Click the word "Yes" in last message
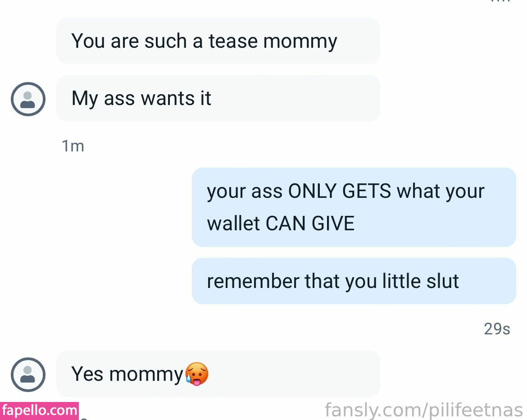 coord(87,374)
